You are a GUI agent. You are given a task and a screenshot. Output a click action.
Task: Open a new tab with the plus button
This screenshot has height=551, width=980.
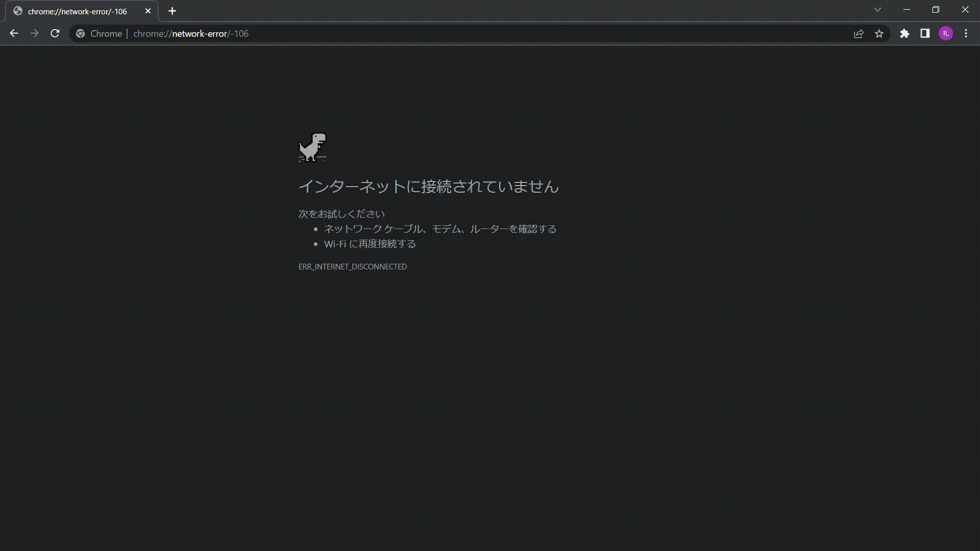tap(172, 11)
